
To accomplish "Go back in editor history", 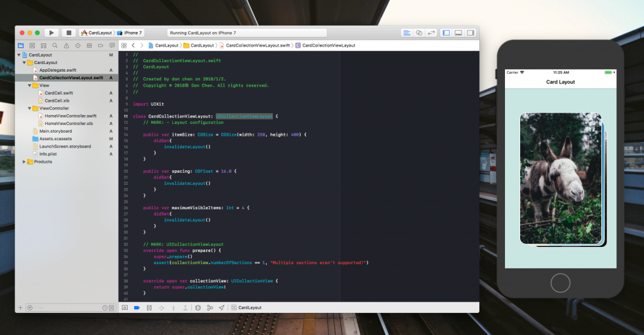I will (x=133, y=46).
